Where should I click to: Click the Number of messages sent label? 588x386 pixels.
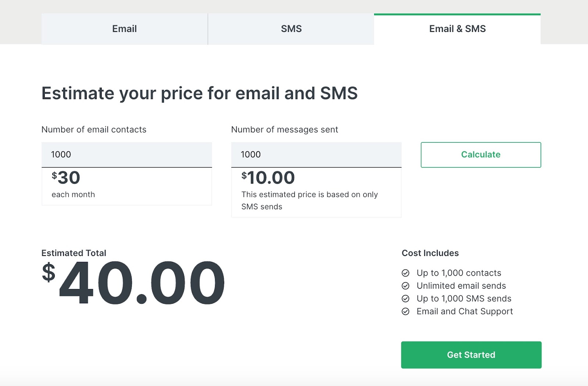[284, 130]
